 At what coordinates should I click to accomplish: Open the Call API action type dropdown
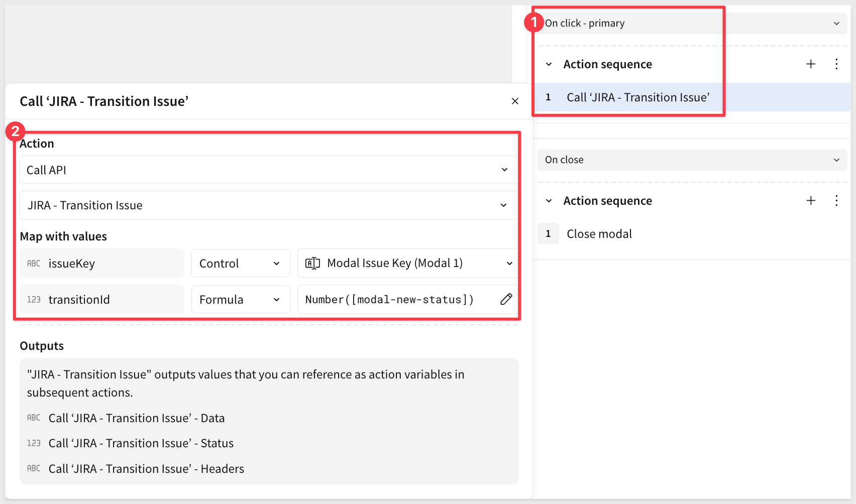[268, 170]
